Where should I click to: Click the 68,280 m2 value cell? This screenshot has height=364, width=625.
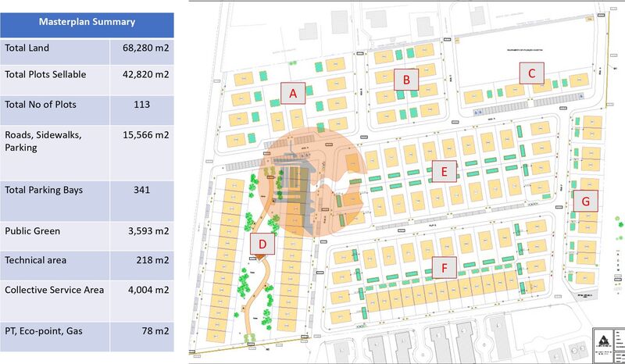tap(146, 48)
